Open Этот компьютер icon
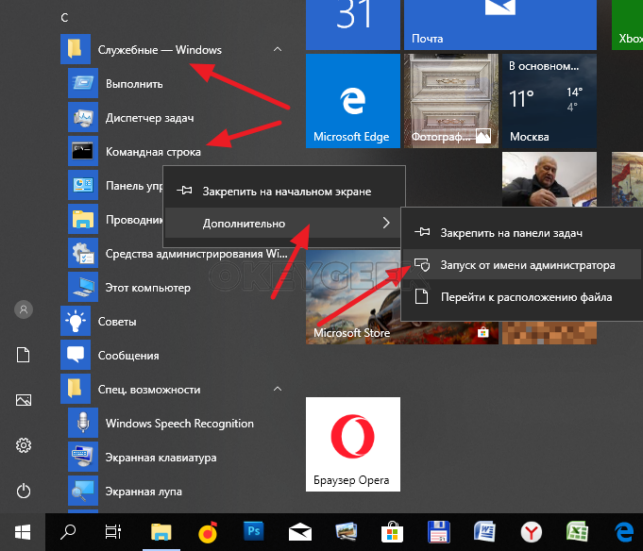Viewport: 643px width, 551px height. coord(83,287)
